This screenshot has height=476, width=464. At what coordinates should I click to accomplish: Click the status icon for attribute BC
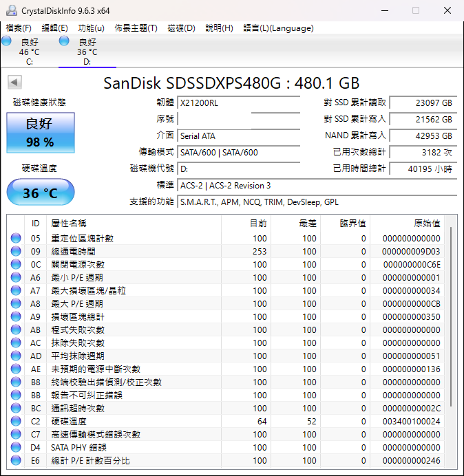(x=16, y=408)
